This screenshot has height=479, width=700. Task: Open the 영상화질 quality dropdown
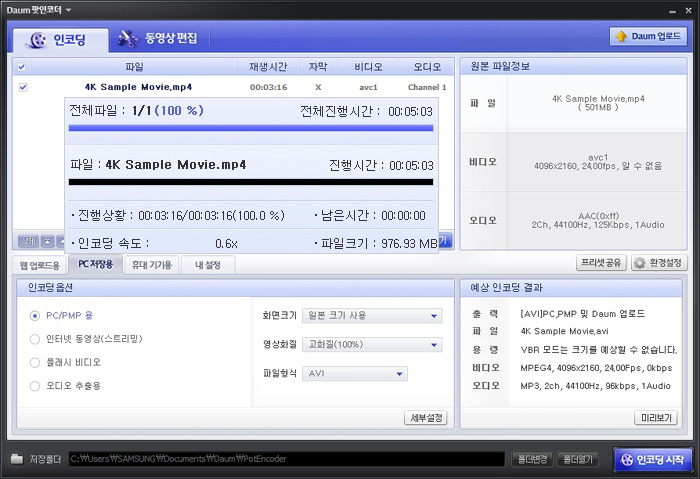coord(372,344)
